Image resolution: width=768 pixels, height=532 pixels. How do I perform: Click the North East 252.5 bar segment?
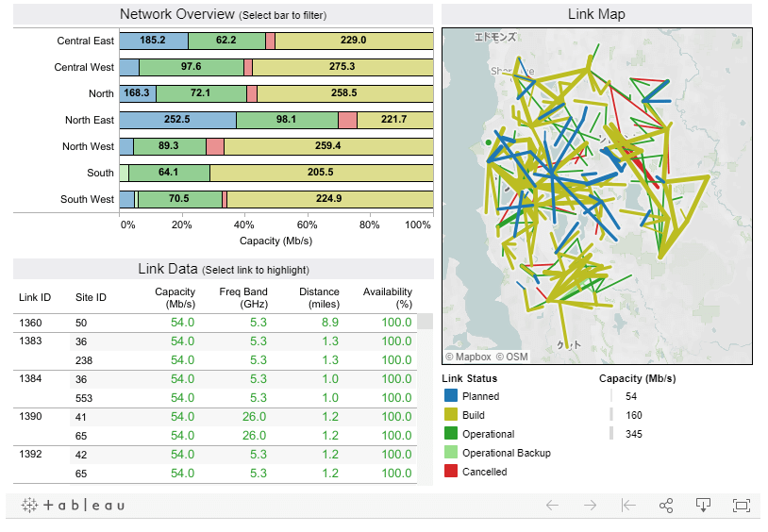177,120
